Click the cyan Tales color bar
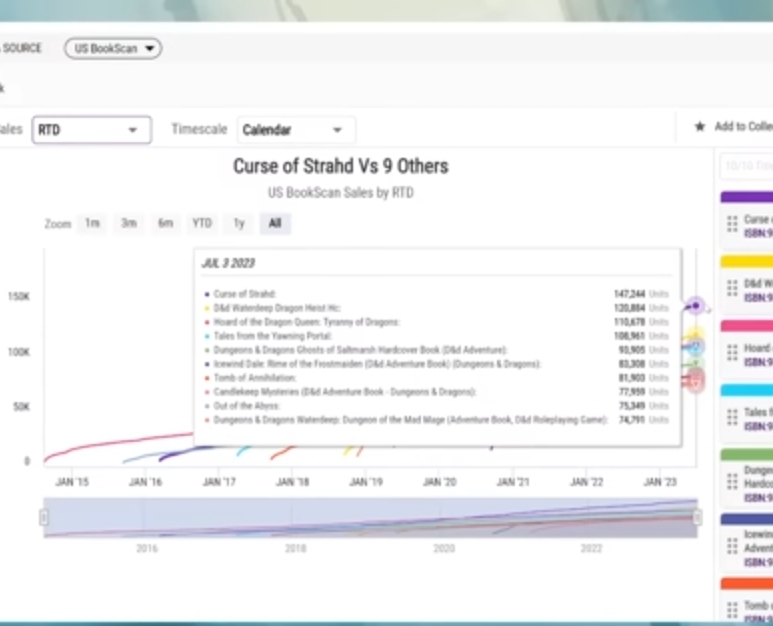Screen dimensions: 773x626 747,390
